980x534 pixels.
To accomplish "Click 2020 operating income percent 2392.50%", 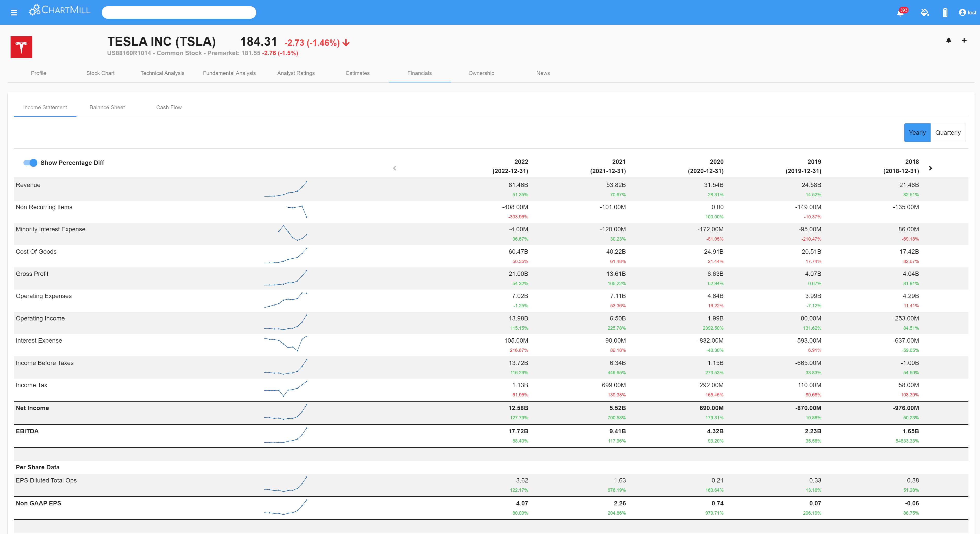I will 713,328.
